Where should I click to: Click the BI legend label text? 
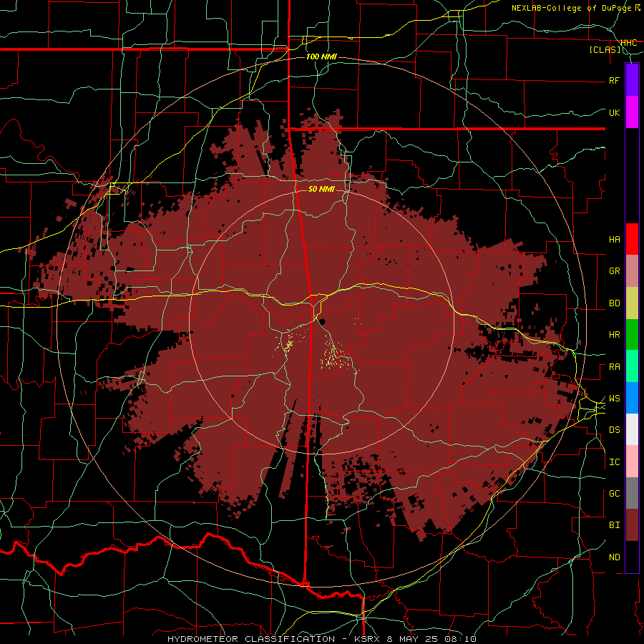point(614,525)
